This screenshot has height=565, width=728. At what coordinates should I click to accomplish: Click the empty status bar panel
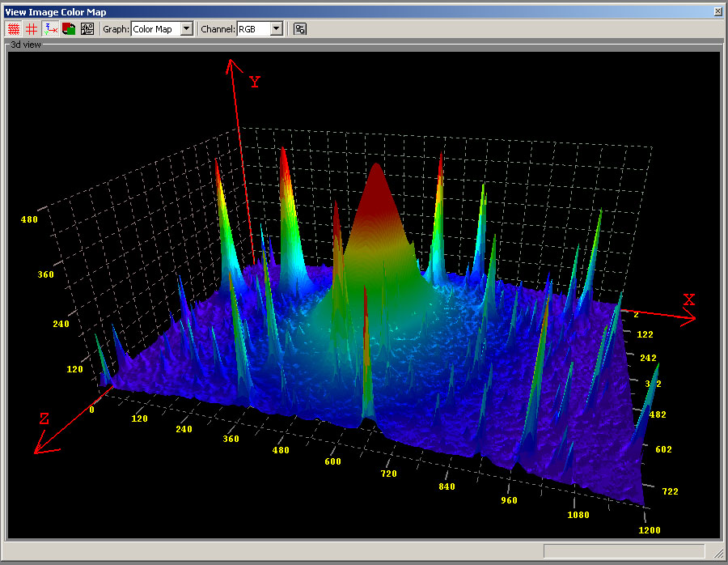click(624, 551)
